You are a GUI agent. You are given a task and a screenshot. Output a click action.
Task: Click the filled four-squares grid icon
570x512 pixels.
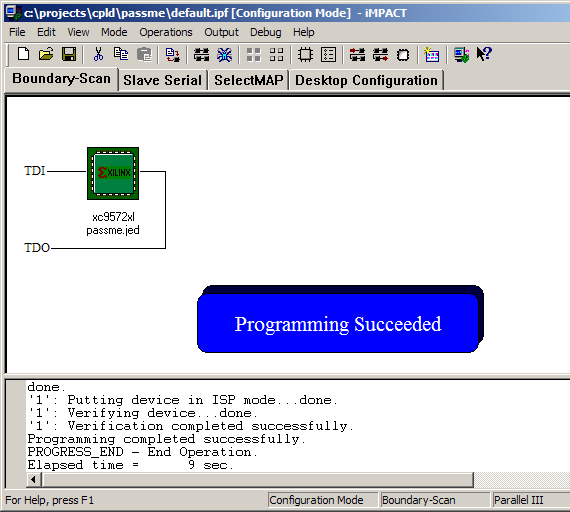pos(254,55)
